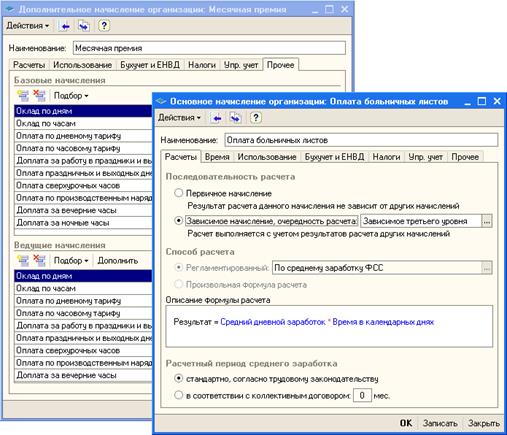This screenshot has height=435, width=507.
Task: Select the Первичное начисление radio button
Action: 179,193
